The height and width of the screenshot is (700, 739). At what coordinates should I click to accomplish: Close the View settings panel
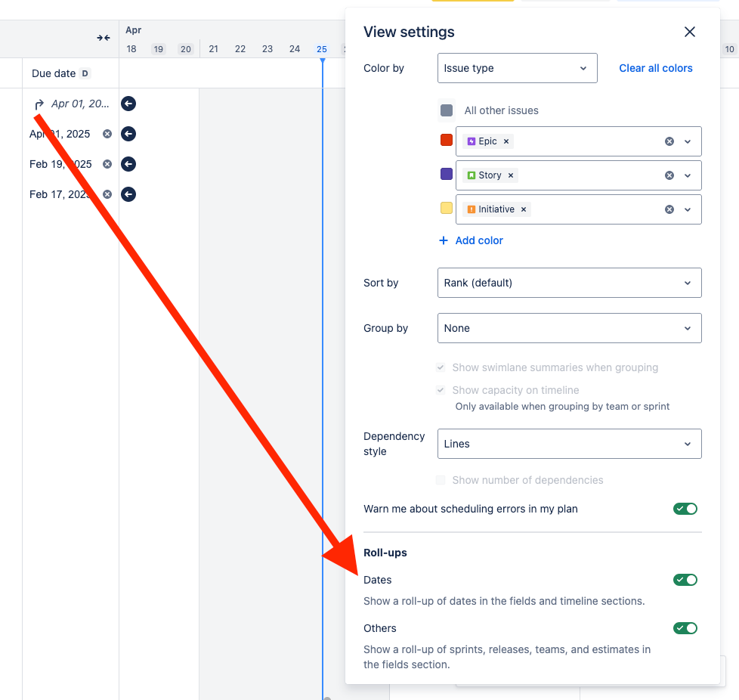pos(689,32)
